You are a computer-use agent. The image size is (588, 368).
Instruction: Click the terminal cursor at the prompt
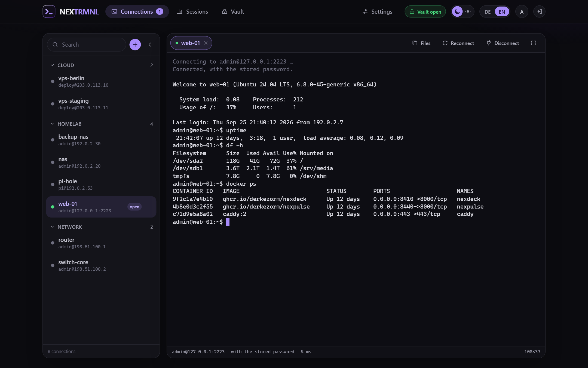[x=228, y=222]
